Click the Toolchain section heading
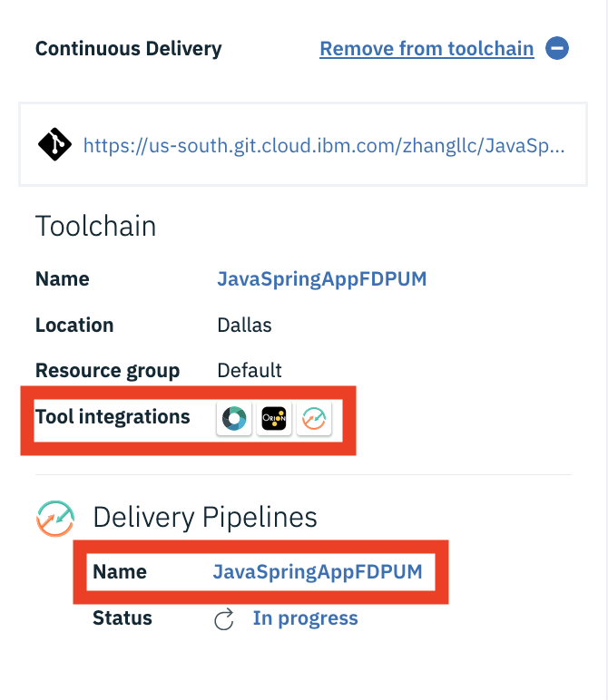608x700 pixels. pos(95,226)
